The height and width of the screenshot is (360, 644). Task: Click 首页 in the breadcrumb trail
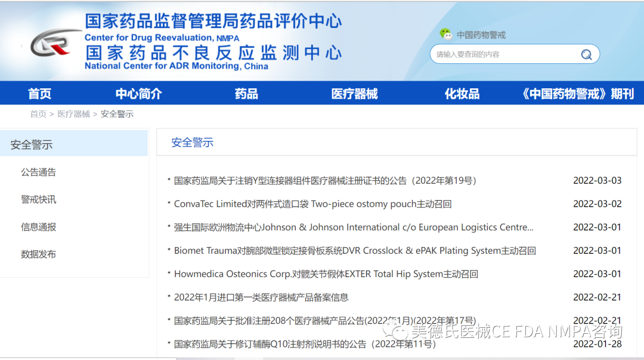[x=38, y=114]
